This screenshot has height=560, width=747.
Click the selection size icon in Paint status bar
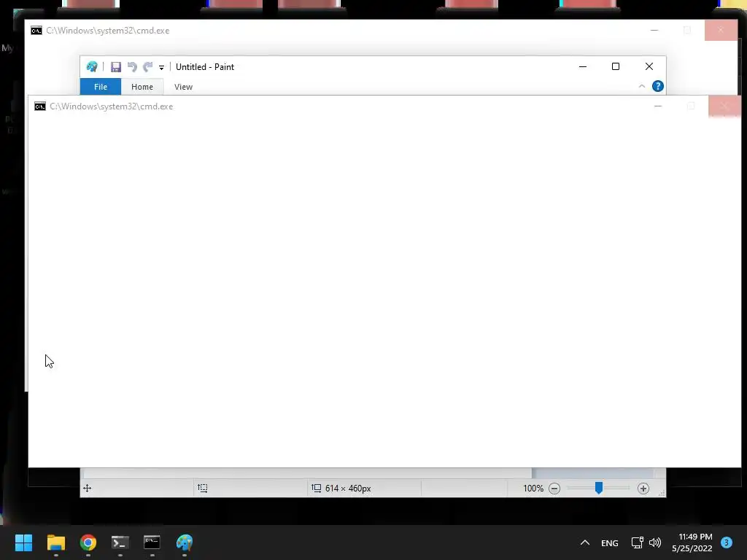203,488
